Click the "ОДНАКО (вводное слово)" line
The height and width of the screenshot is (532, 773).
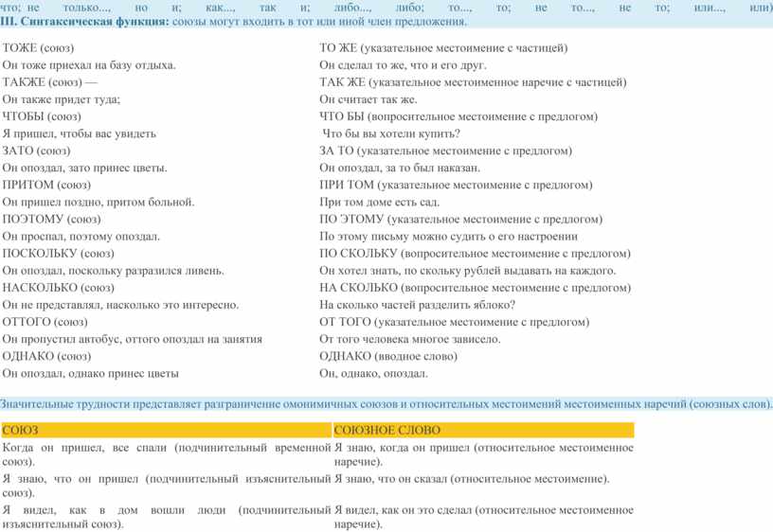pos(387,356)
